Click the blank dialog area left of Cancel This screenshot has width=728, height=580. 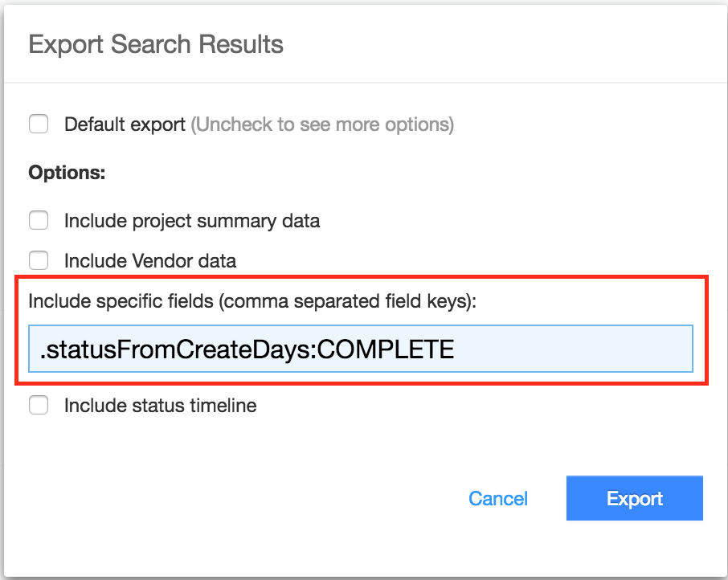click(x=241, y=499)
